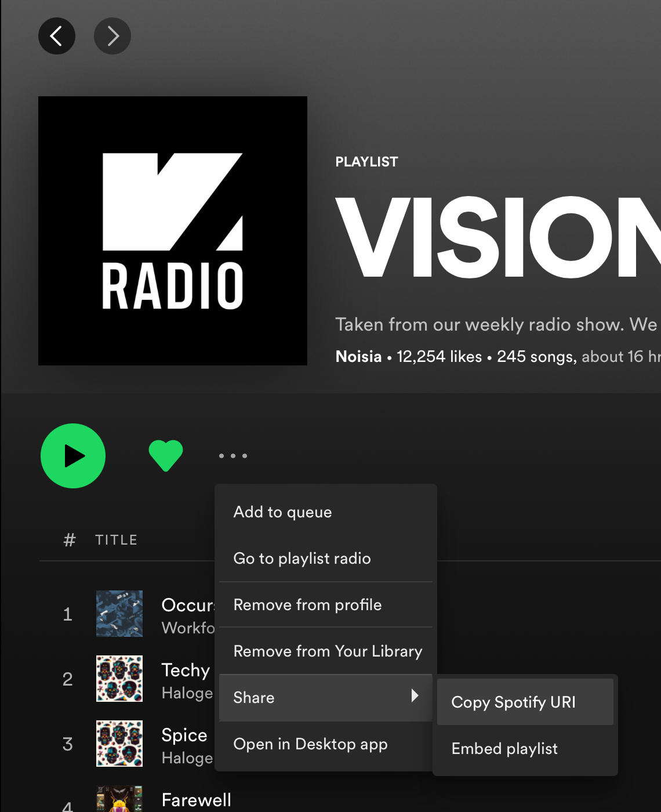Click the playlist description text

pyautogui.click(x=496, y=324)
